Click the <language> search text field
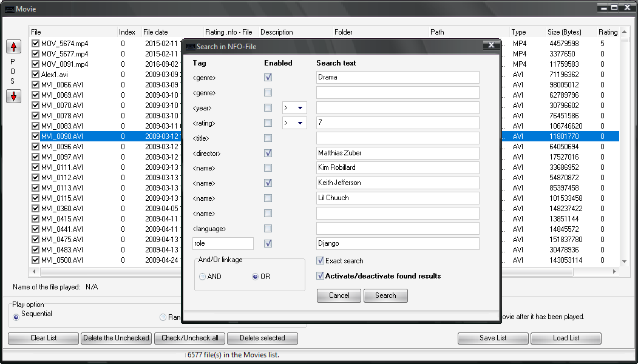The image size is (638, 364). (398, 228)
